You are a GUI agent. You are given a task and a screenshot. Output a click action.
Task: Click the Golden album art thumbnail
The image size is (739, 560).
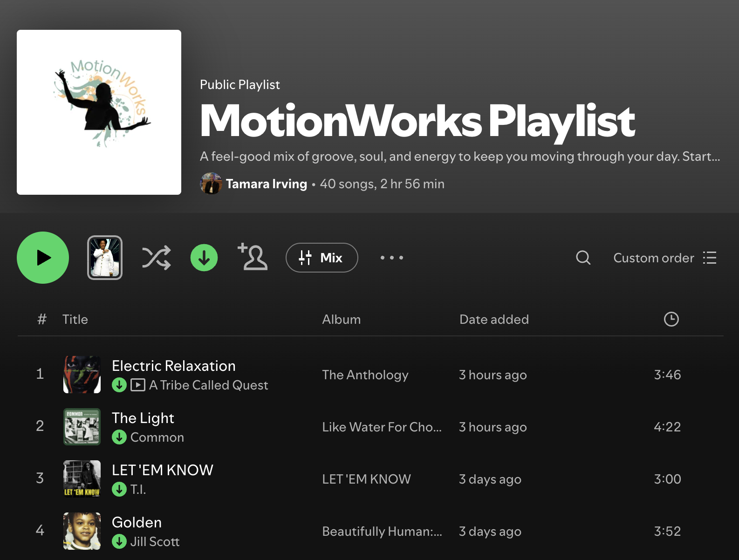pyautogui.click(x=82, y=531)
